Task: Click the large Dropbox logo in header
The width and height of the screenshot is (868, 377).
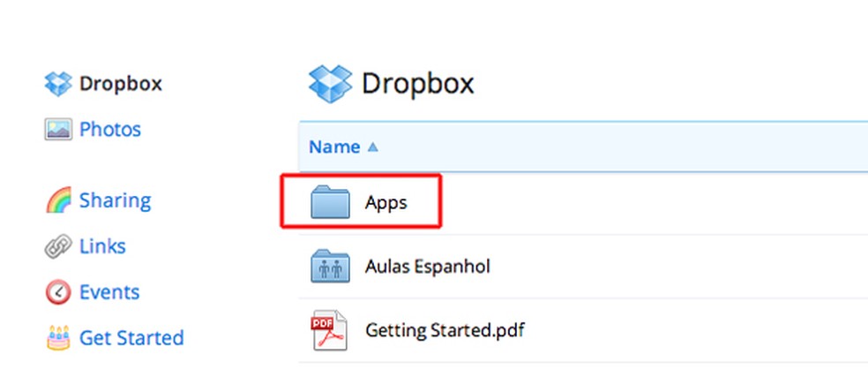Action: click(x=331, y=84)
